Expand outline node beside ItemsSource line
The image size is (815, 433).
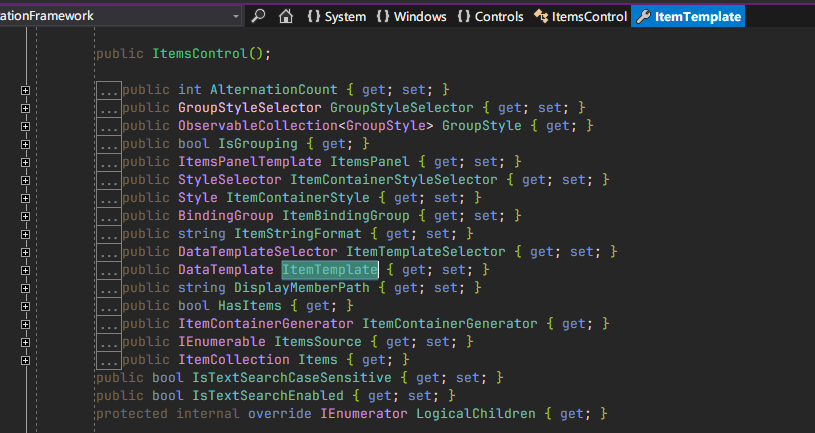coord(25,343)
